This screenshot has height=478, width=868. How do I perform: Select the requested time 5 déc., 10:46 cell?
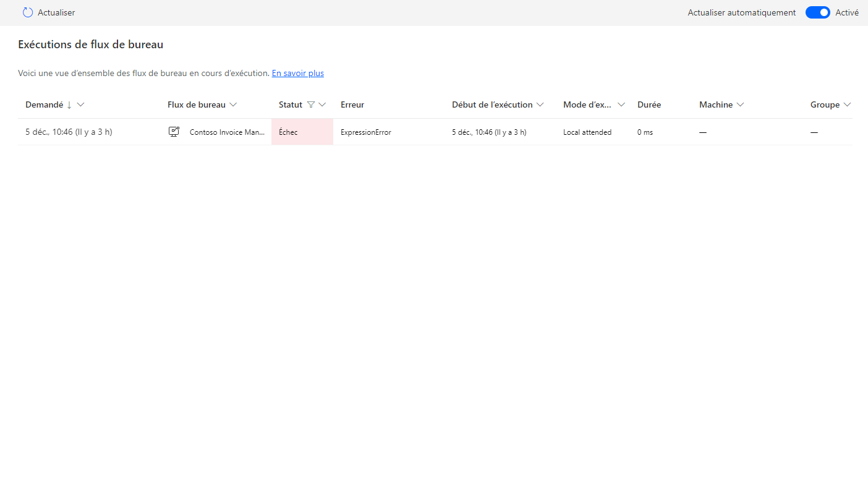(x=69, y=132)
